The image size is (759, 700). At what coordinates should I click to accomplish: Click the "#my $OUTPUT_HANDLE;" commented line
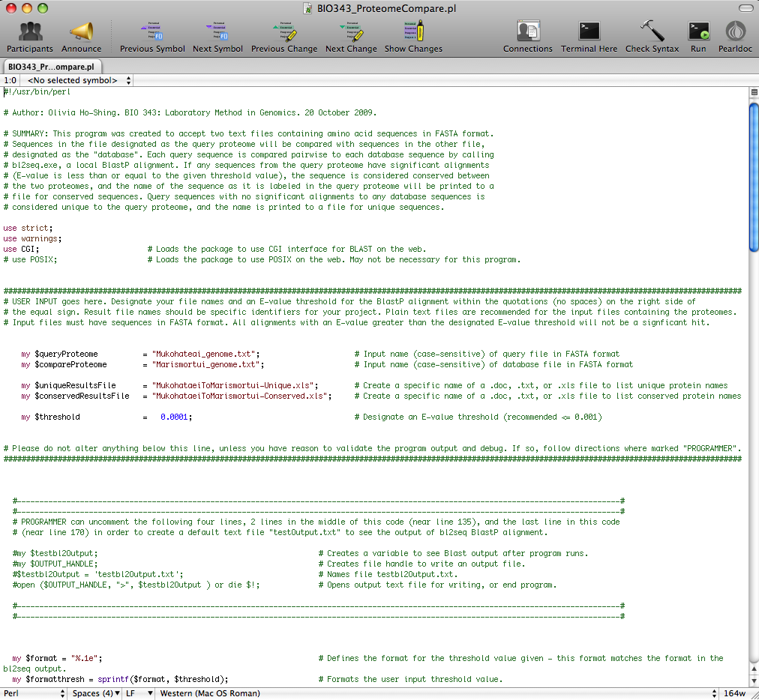coord(55,564)
